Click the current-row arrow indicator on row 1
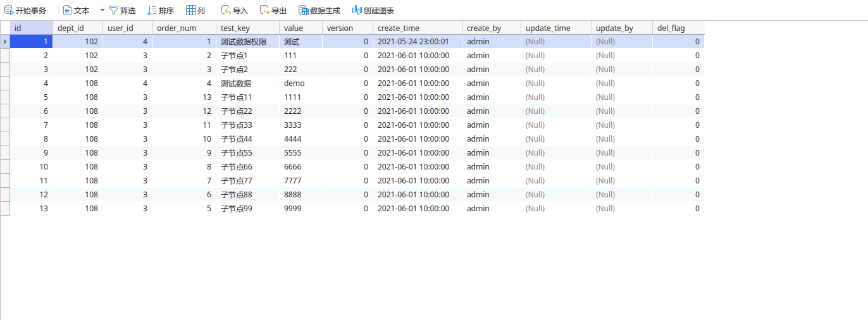 (x=5, y=42)
